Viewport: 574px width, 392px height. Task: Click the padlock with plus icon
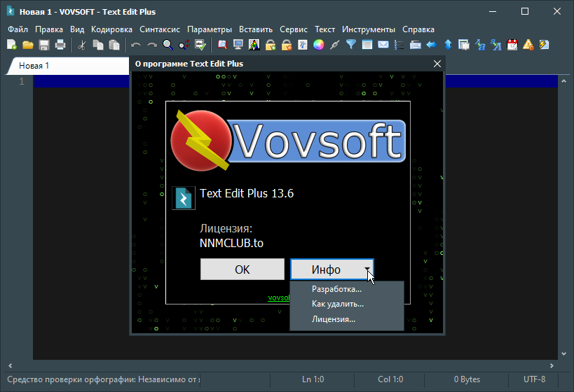(x=270, y=45)
